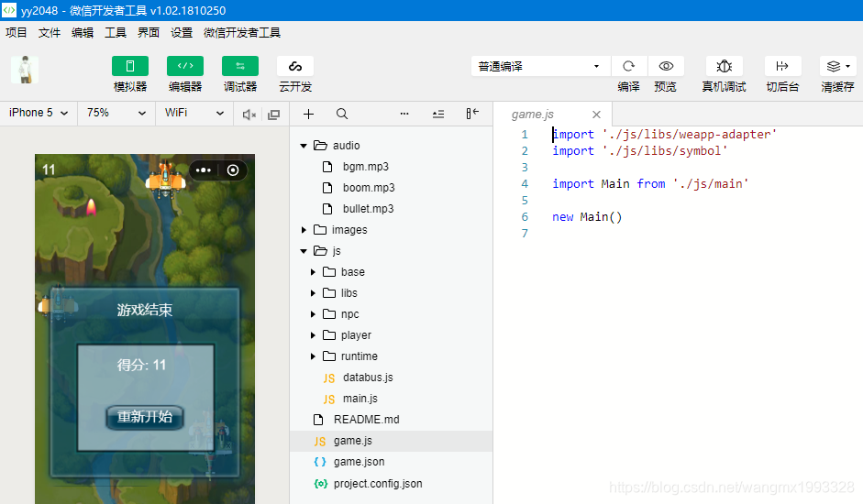Screen dimensions: 863x504
Task: Collapse the audio folder
Action: [304, 146]
